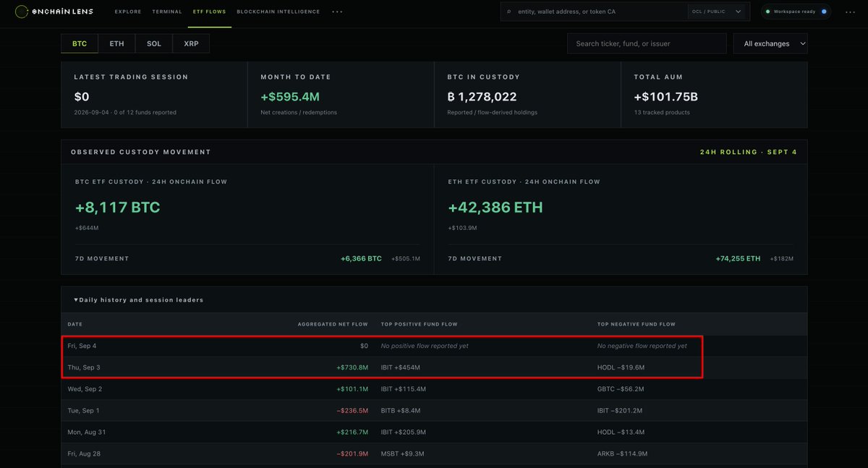Click the Workspace ready status pill
Screen dimensions: 868x468
(796, 12)
